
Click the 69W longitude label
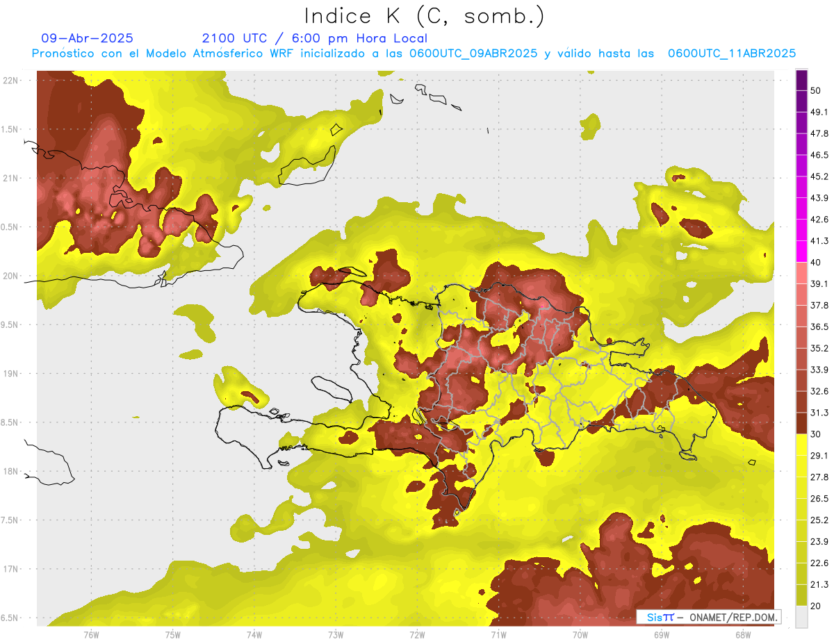pos(662,635)
